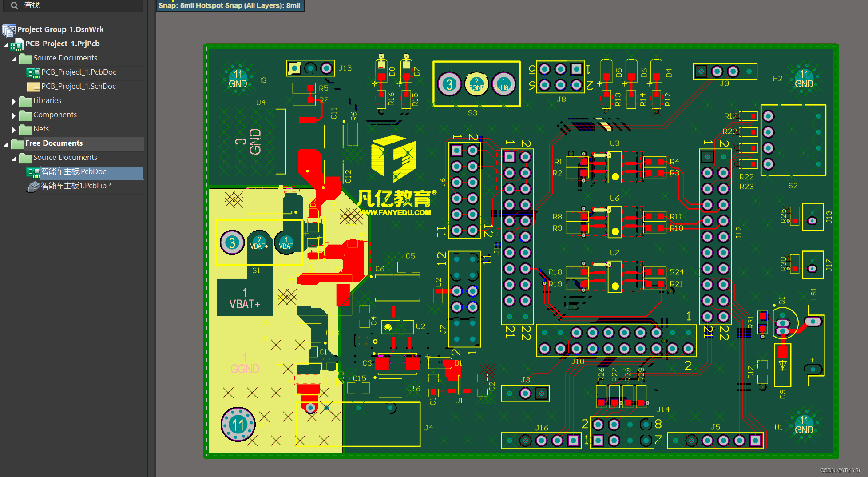868x477 pixels.
Task: Select pad 3 of switch S3
Action: click(x=449, y=84)
